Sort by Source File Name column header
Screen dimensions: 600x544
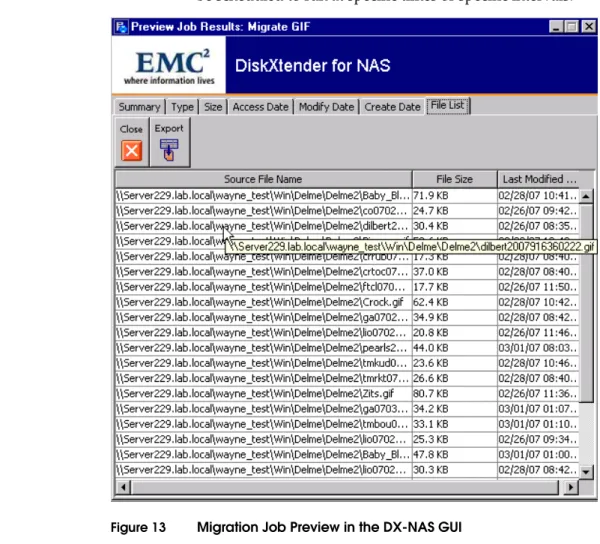(263, 179)
